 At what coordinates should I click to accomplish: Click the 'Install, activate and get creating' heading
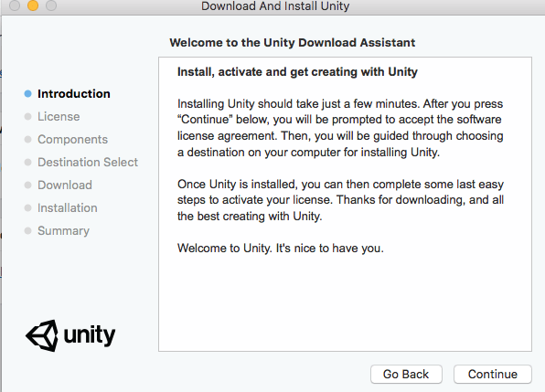tap(297, 72)
